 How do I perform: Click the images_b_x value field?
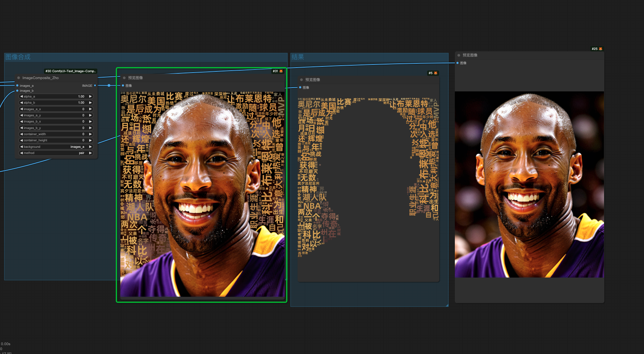coord(56,121)
